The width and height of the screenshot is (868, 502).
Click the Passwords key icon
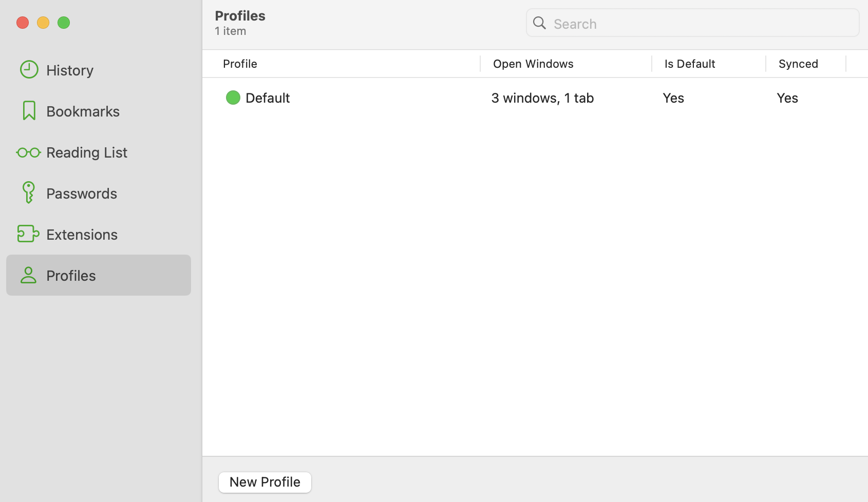[x=29, y=193]
